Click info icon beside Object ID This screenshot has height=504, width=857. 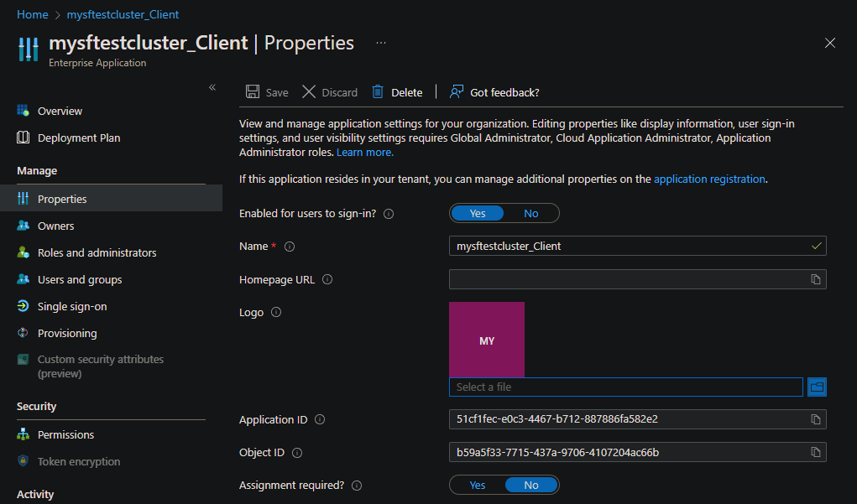[297, 453]
